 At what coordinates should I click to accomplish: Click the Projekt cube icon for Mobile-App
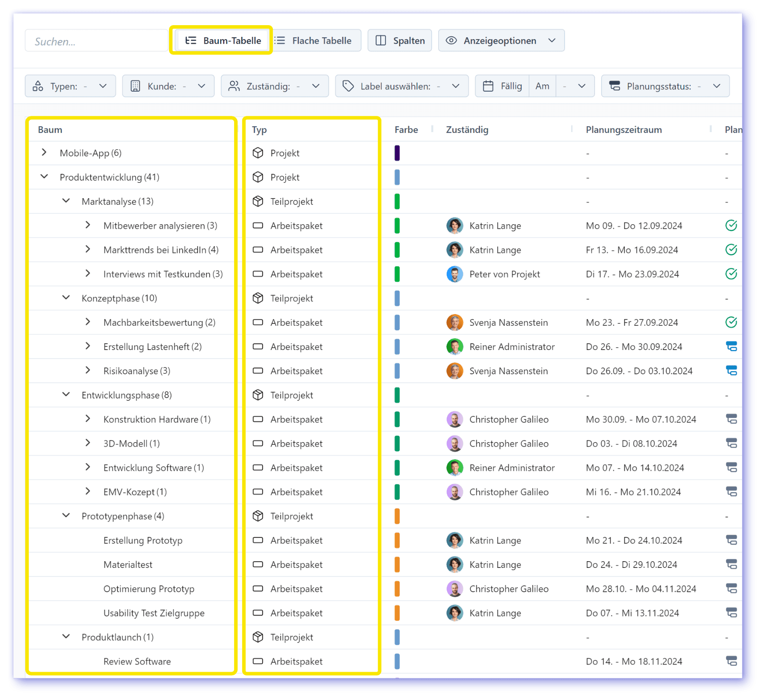[258, 153]
